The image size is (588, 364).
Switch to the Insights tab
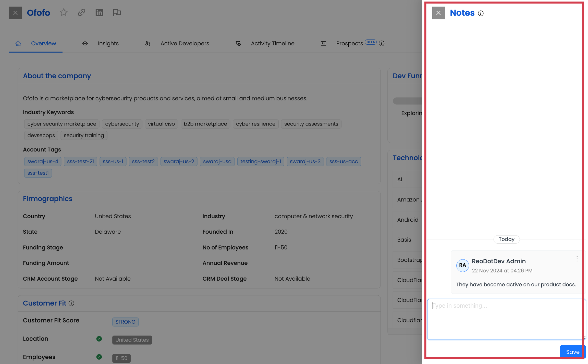click(108, 43)
